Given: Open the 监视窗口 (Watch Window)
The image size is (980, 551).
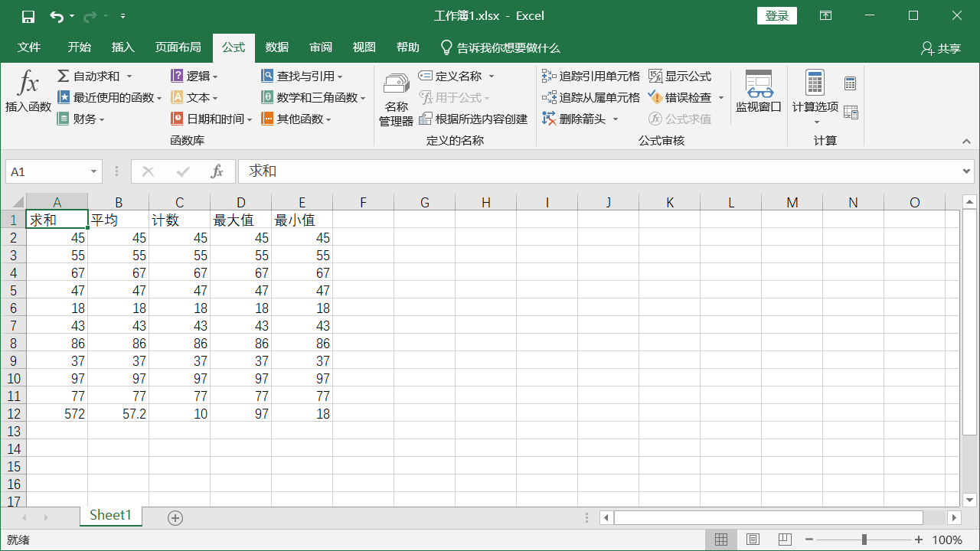Looking at the screenshot, I should coord(758,92).
